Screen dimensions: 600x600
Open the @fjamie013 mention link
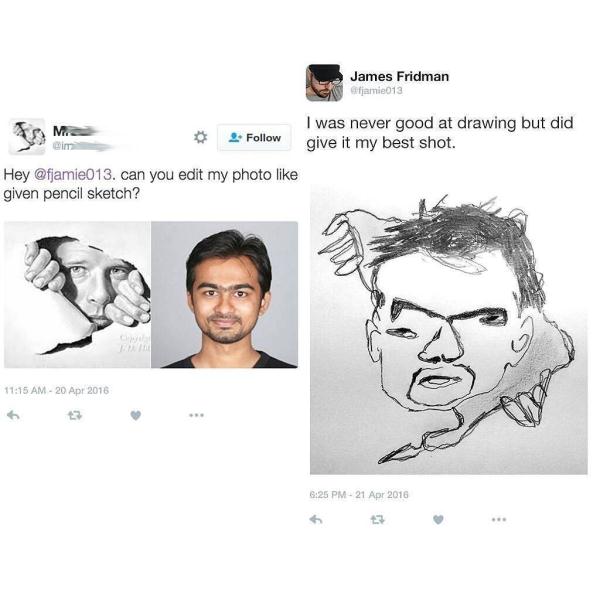tap(73, 175)
